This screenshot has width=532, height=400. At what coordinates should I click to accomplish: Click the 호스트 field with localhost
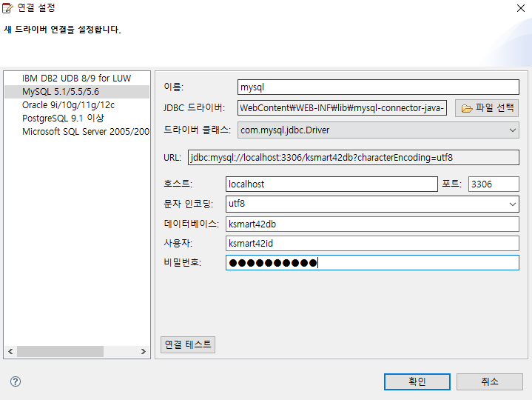pos(331,184)
